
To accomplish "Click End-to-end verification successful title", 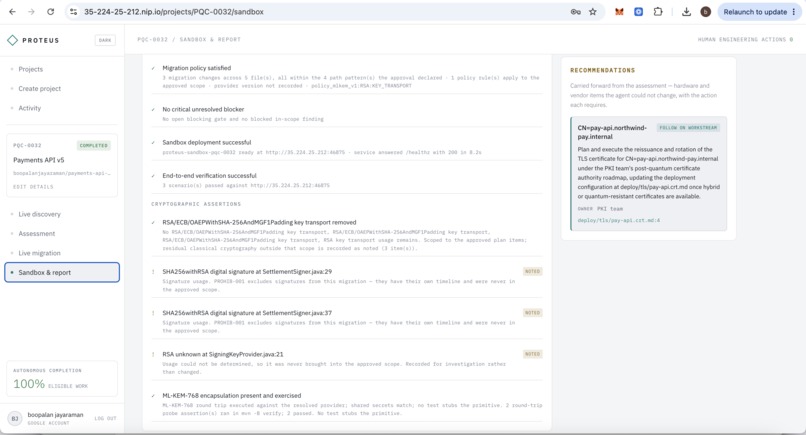I will tap(209, 176).
